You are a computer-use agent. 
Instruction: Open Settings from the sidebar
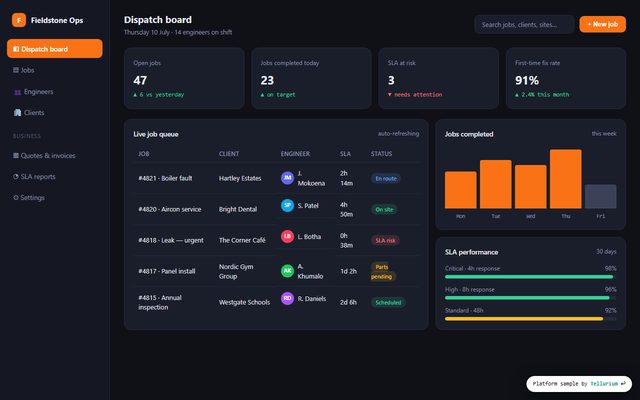click(55, 198)
